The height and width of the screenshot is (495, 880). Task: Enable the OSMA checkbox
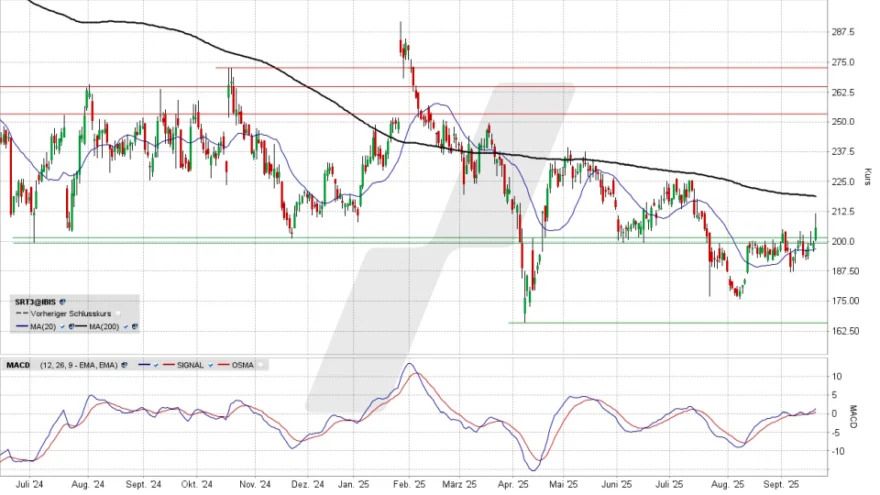259,365
